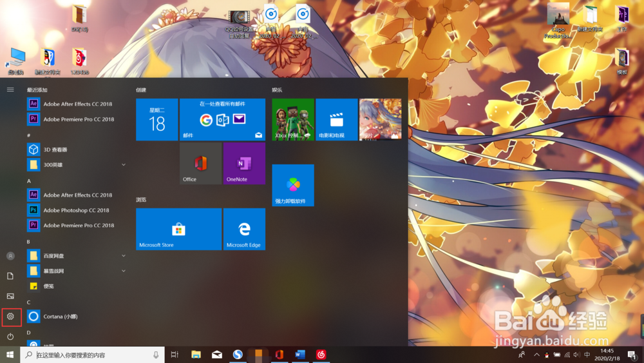Expand the 300英雄 folder chevron

[x=123, y=165]
